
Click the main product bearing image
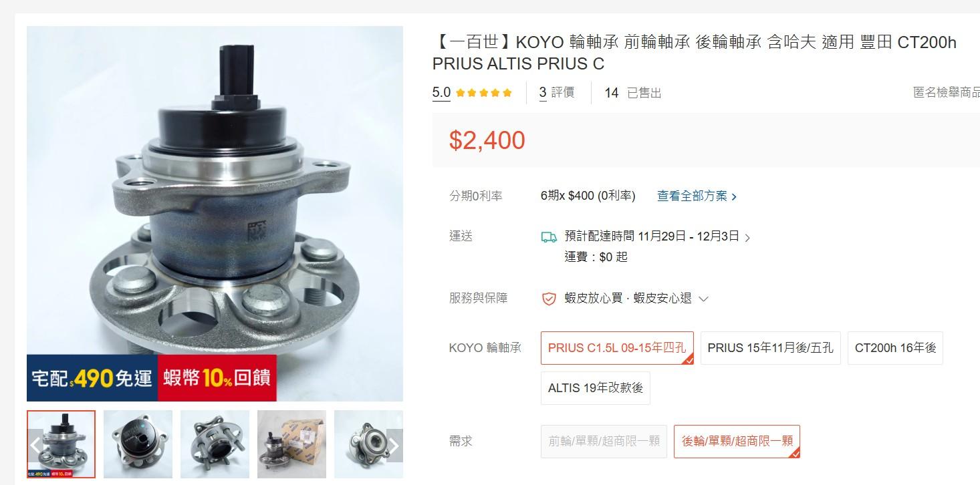(215, 214)
